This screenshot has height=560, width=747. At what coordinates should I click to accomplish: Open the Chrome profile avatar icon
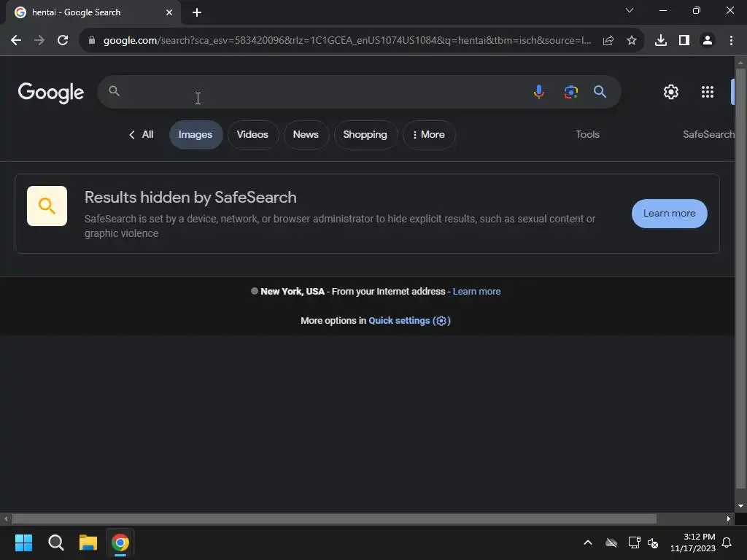(708, 41)
